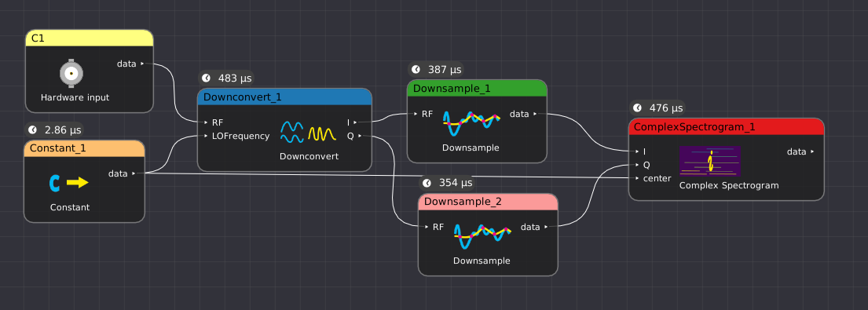Click the Downconvert_1 LOFrequency input port arrow
868x310 pixels.
tap(206, 136)
